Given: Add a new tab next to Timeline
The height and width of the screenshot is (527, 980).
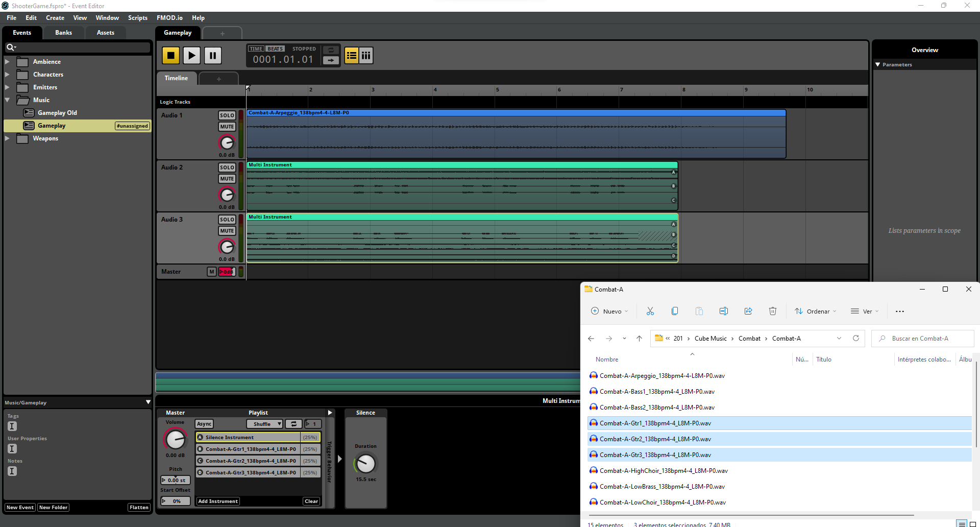Looking at the screenshot, I should coord(219,79).
